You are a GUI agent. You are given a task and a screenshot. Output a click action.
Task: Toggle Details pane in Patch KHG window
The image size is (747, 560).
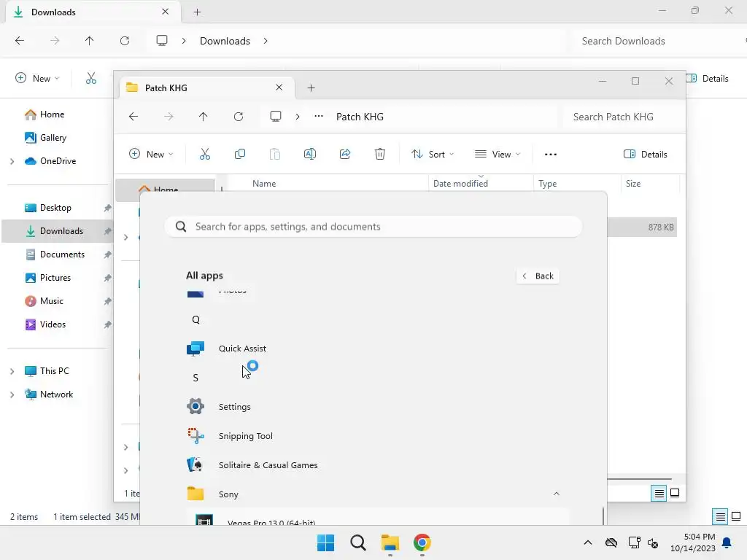645,155
